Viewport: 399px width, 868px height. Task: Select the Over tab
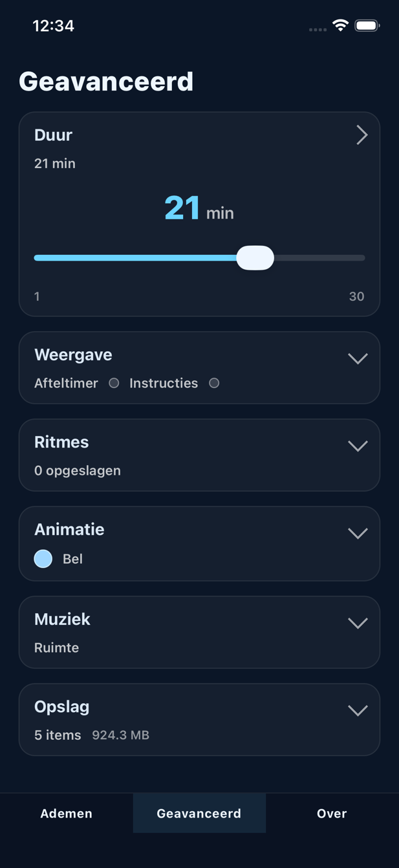[331, 813]
